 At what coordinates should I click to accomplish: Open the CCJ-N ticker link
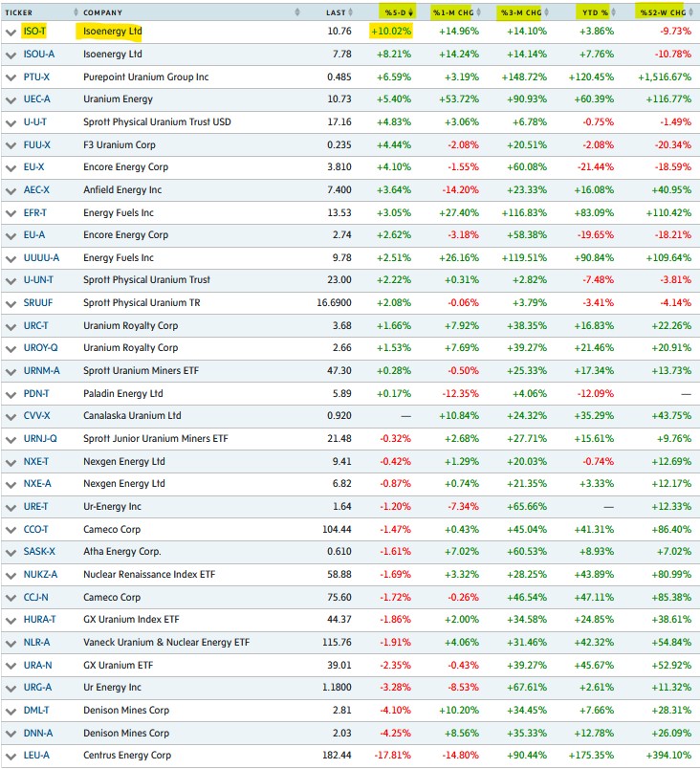pos(35,598)
